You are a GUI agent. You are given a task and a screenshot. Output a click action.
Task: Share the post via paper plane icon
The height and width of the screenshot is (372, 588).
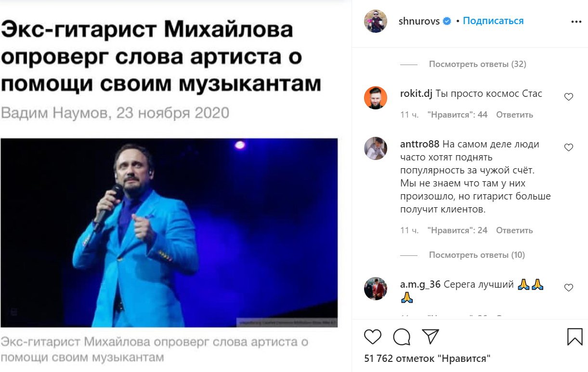pyautogui.click(x=430, y=336)
